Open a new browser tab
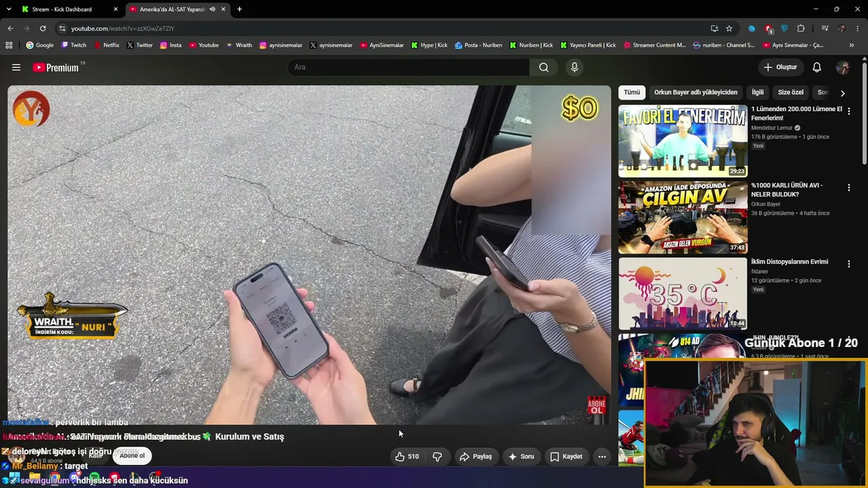This screenshot has width=868, height=488. tap(239, 9)
